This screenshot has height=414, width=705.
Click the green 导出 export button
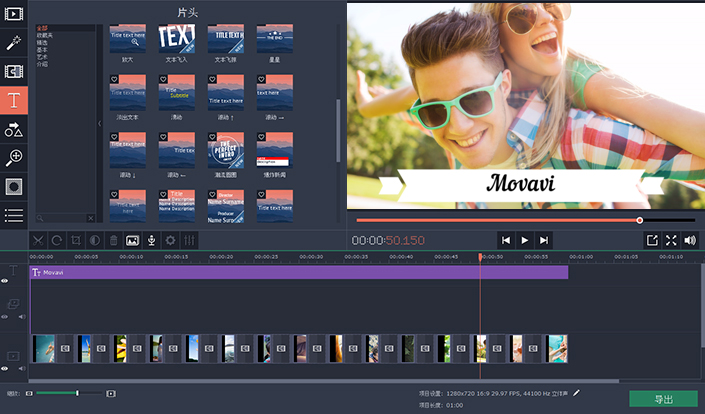point(663,399)
